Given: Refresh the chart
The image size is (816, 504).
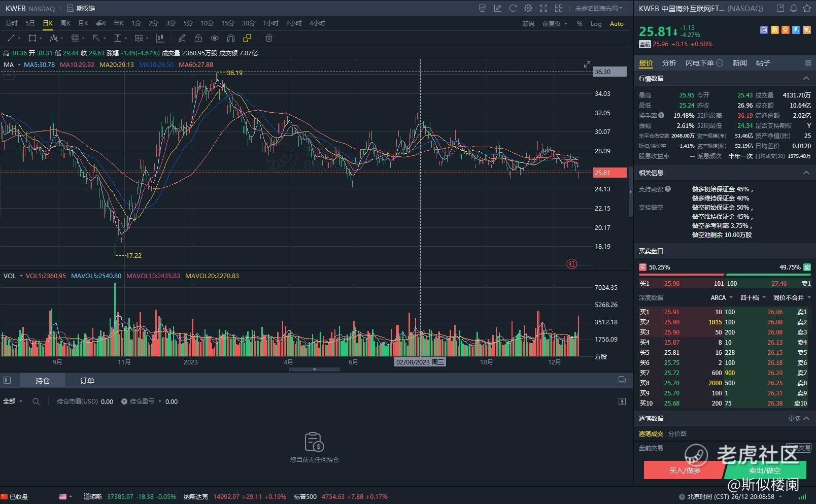Looking at the screenshot, I should pos(513,8).
